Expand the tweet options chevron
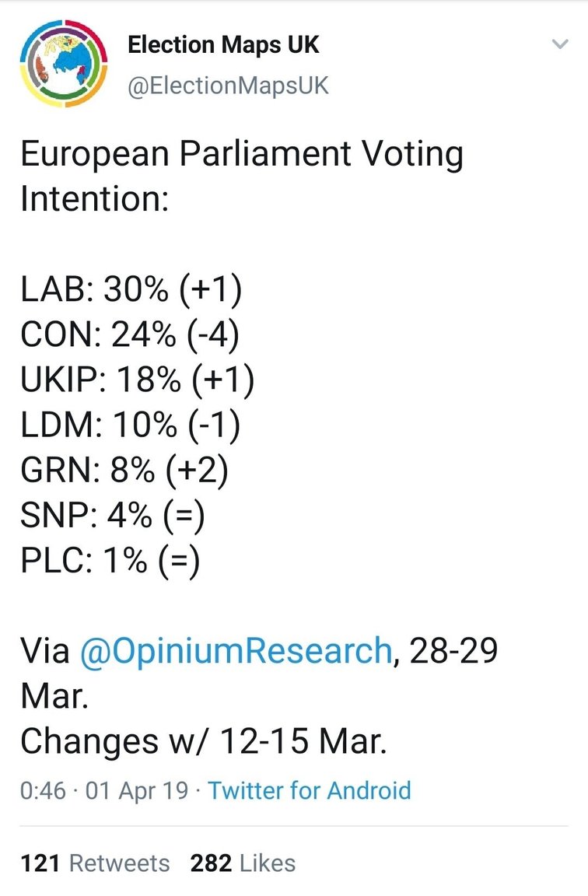This screenshot has width=588, height=896. click(x=561, y=44)
